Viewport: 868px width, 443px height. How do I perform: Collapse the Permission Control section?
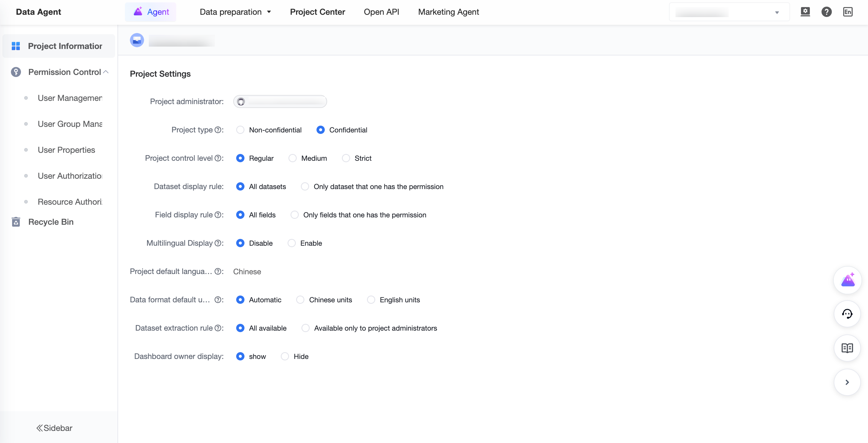coord(105,72)
